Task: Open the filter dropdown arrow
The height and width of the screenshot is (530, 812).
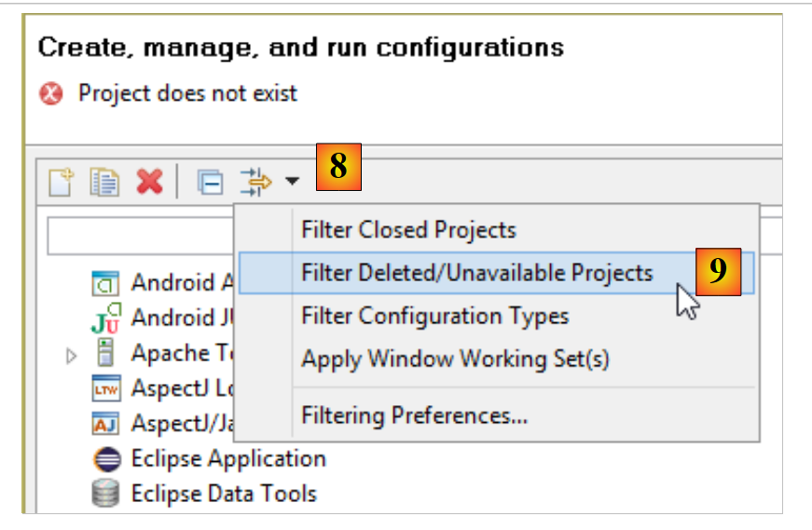Action: click(x=293, y=182)
